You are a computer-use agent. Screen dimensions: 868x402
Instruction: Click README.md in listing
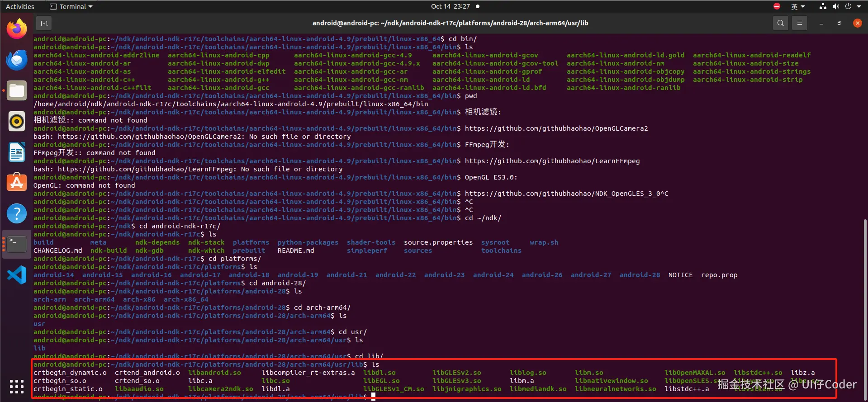pos(296,251)
